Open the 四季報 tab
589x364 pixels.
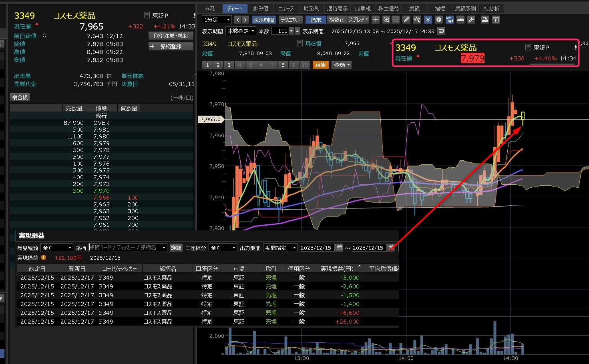tap(363, 8)
